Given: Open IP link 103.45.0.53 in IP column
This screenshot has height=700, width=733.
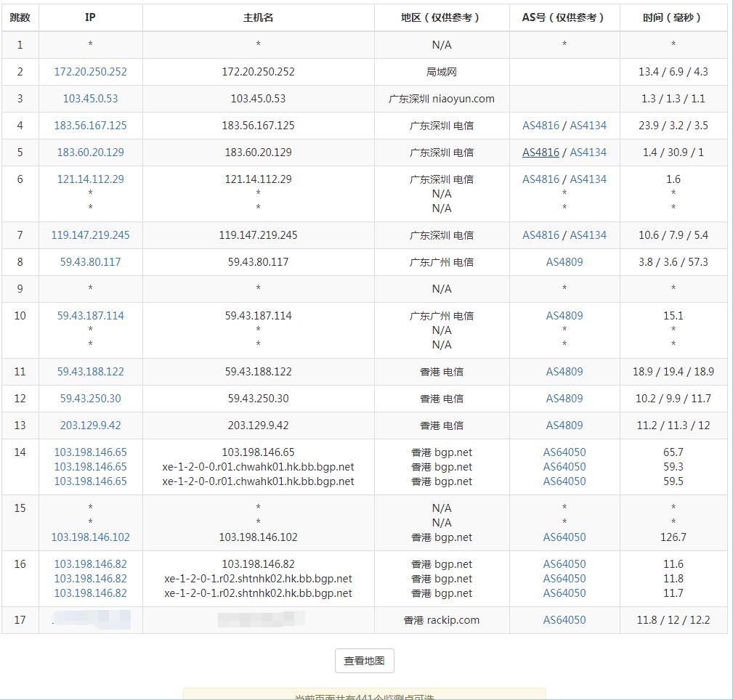Looking at the screenshot, I should click(x=90, y=99).
